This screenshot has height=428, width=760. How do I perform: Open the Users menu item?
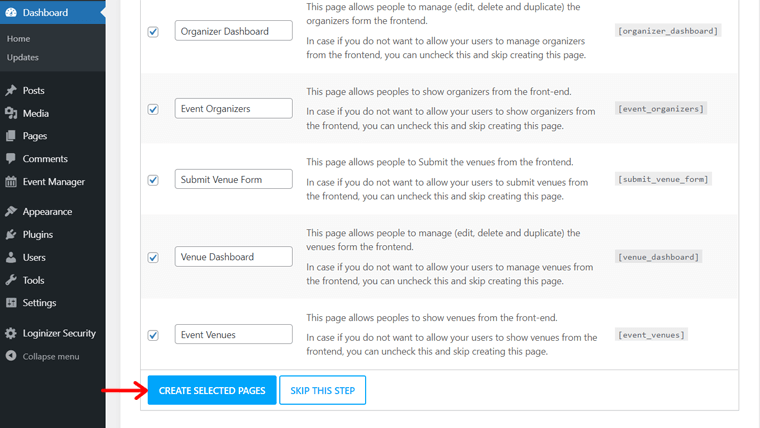tap(34, 258)
